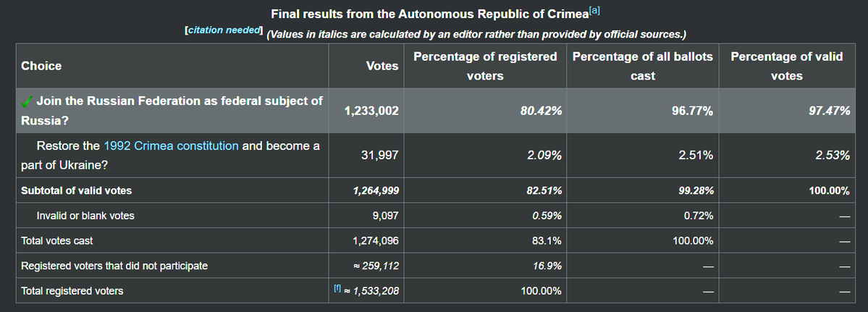
Task: Select 'Percentage of all ballots cast' header
Action: tap(642, 66)
